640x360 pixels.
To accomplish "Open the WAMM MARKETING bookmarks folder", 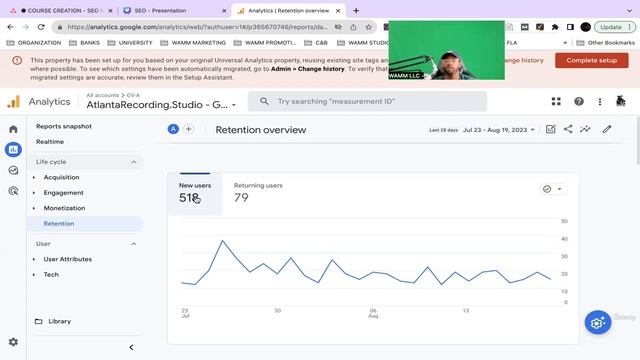I will (x=193, y=42).
